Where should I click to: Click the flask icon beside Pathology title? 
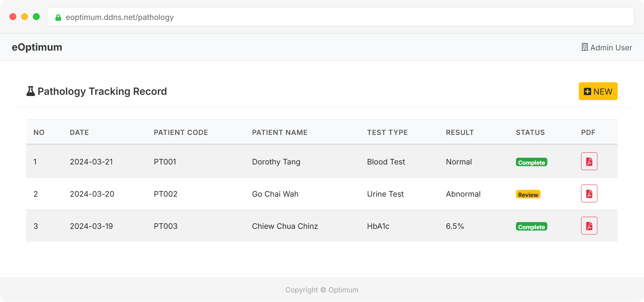coord(30,91)
